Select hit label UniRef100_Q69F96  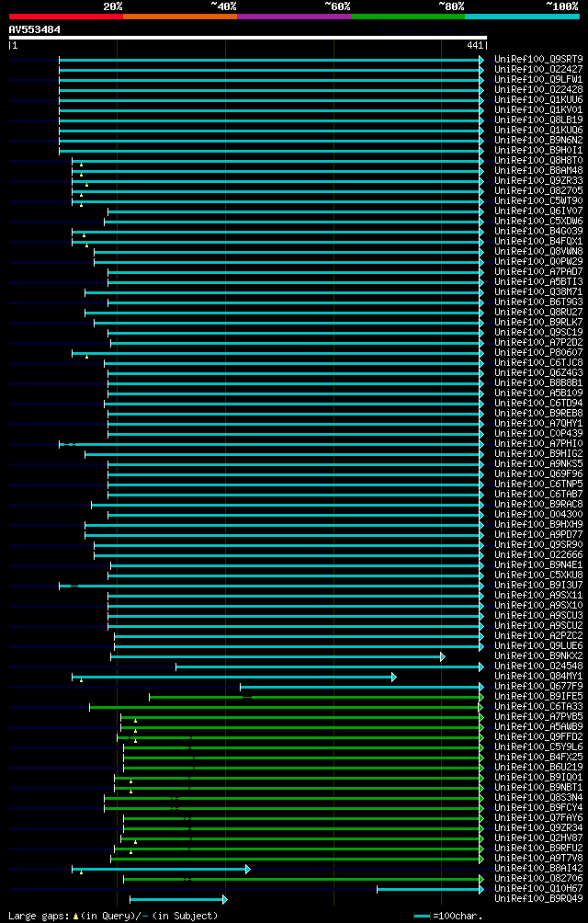click(x=538, y=474)
